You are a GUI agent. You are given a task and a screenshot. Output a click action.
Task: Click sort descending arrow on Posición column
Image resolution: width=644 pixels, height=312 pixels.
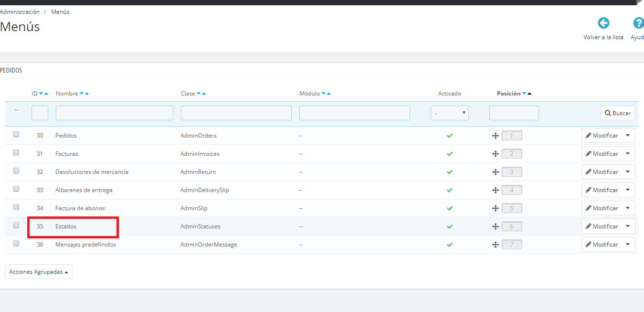(x=524, y=94)
